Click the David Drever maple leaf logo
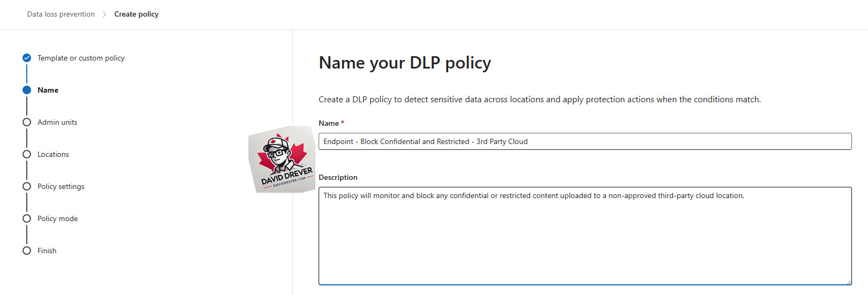 pyautogui.click(x=282, y=159)
